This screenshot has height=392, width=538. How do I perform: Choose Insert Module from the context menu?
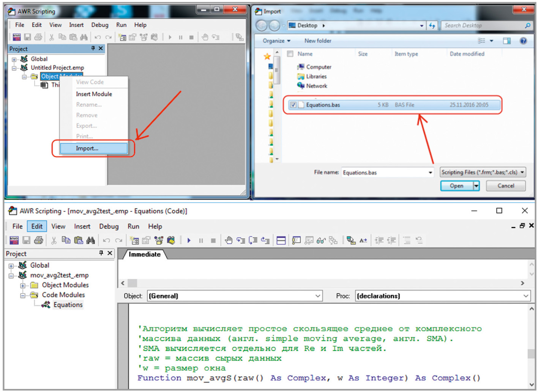94,94
